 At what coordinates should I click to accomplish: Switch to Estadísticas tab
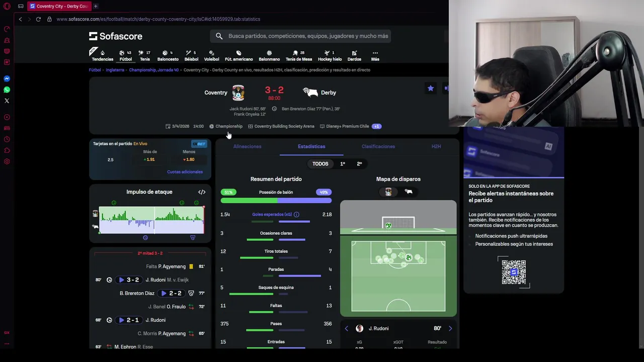(311, 146)
